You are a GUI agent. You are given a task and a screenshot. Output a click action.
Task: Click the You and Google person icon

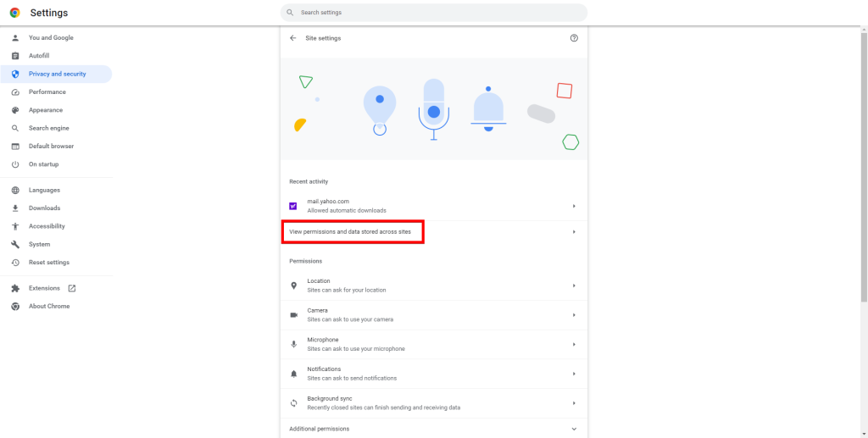(x=15, y=37)
